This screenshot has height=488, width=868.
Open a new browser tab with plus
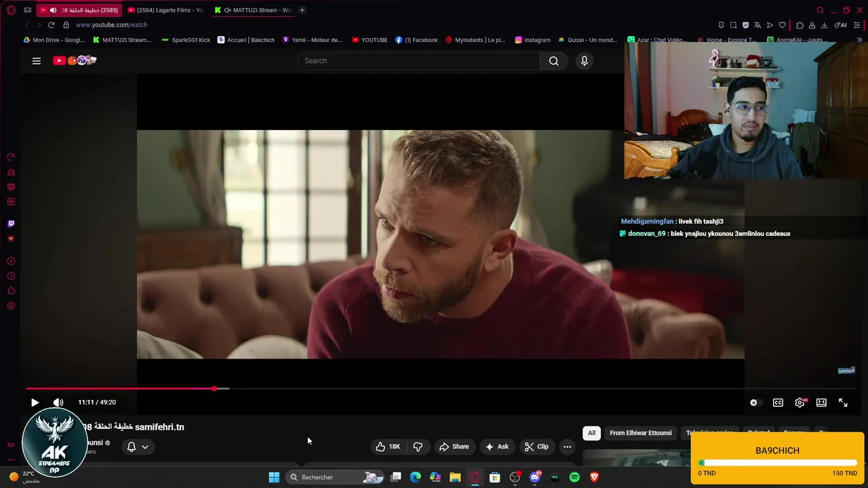(302, 10)
